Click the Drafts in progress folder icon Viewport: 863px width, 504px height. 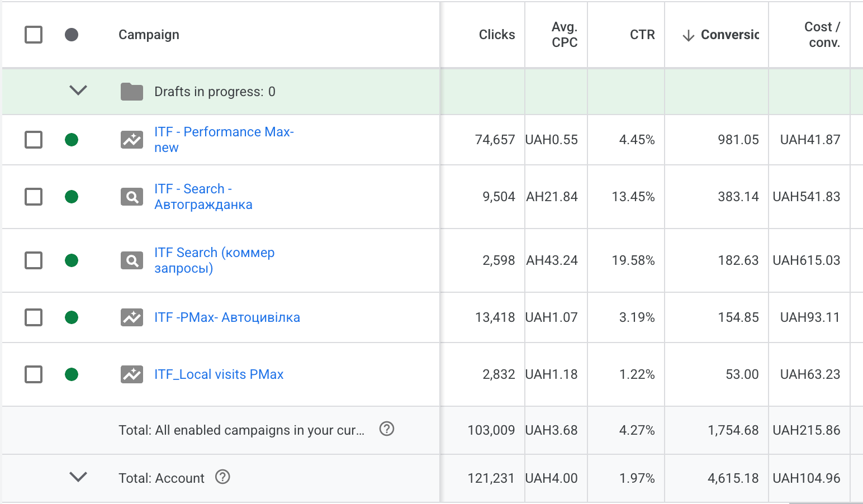[x=132, y=92]
